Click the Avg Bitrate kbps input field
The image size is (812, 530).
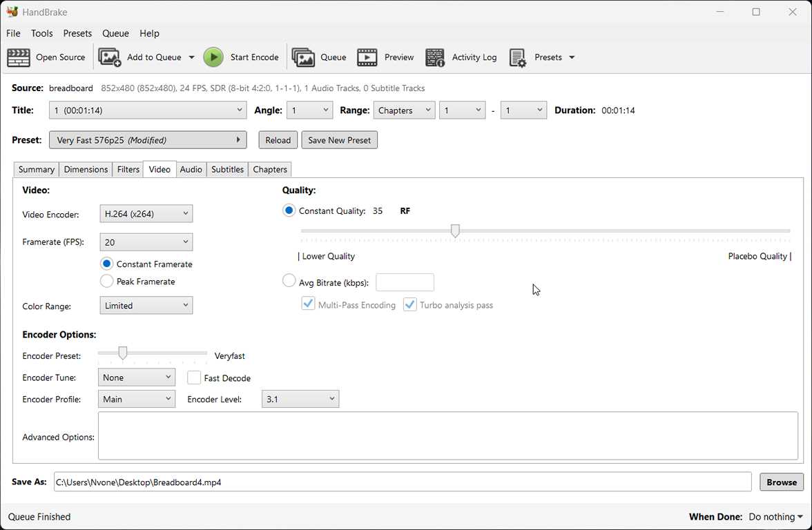pos(405,282)
